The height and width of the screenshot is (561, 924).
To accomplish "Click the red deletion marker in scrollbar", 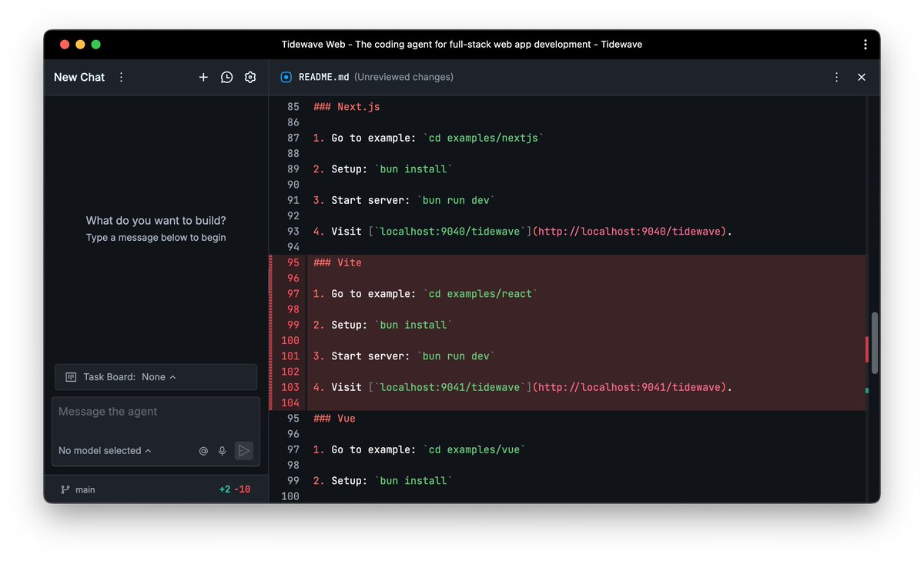I will [867, 349].
